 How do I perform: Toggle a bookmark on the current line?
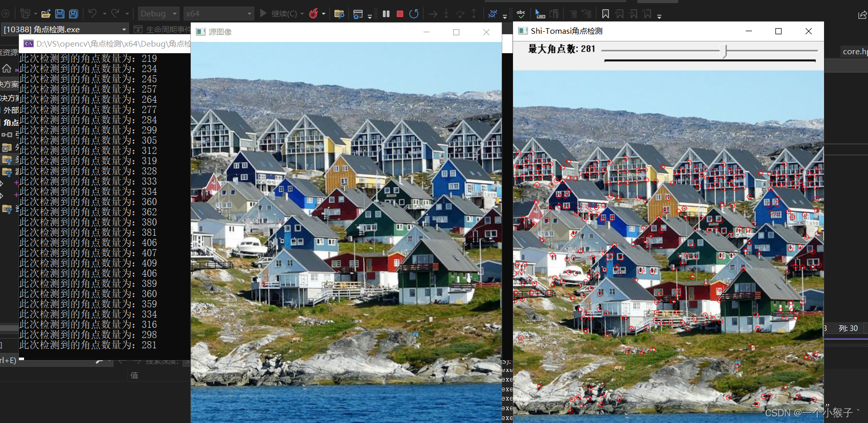click(x=606, y=14)
